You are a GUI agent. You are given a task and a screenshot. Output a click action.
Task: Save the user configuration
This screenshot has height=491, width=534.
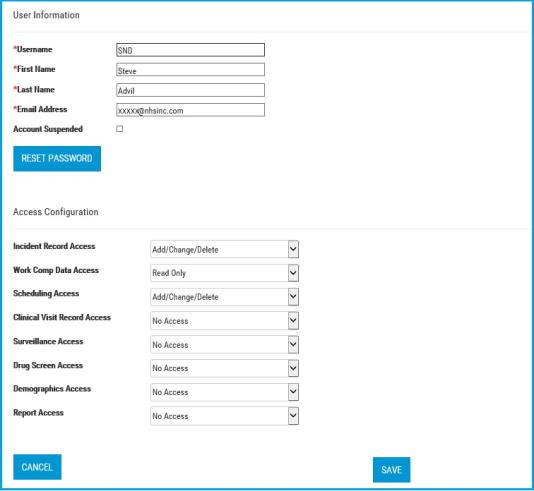pyautogui.click(x=392, y=470)
